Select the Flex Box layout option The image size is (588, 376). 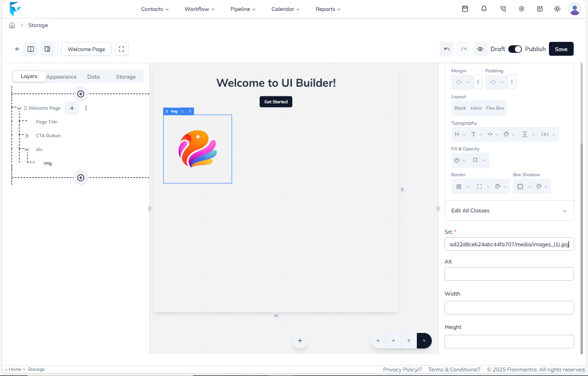tap(495, 108)
